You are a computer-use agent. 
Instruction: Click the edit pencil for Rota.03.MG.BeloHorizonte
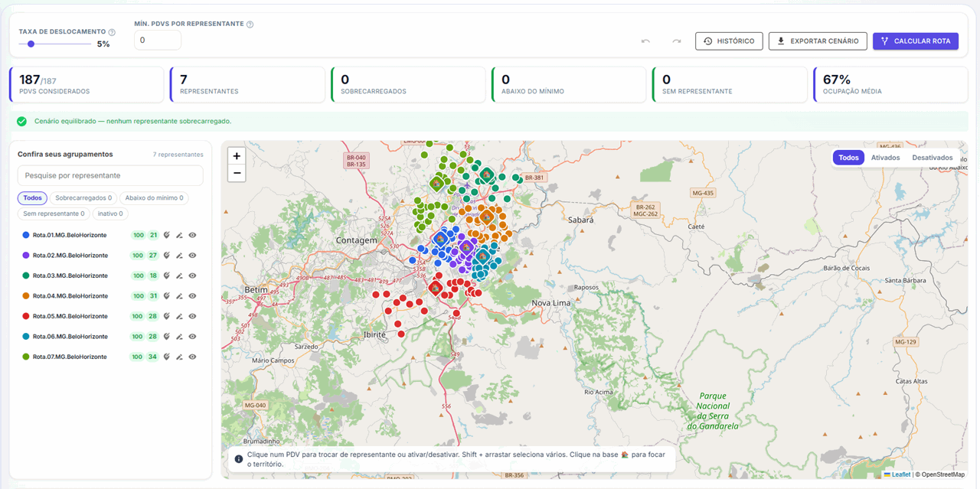tap(179, 276)
